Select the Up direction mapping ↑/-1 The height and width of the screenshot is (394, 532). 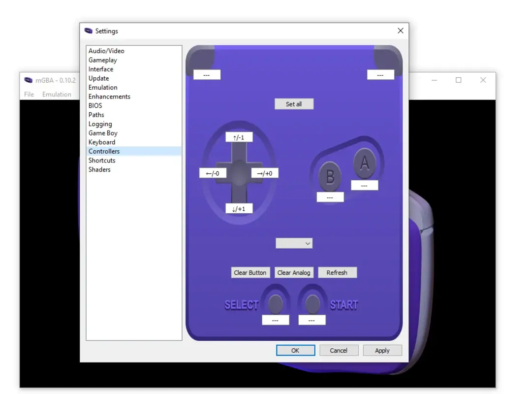(240, 136)
